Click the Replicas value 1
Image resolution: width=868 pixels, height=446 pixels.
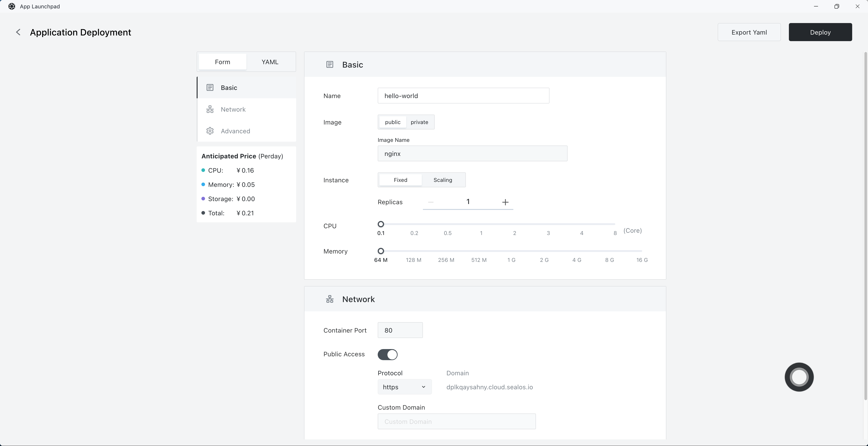pyautogui.click(x=468, y=202)
